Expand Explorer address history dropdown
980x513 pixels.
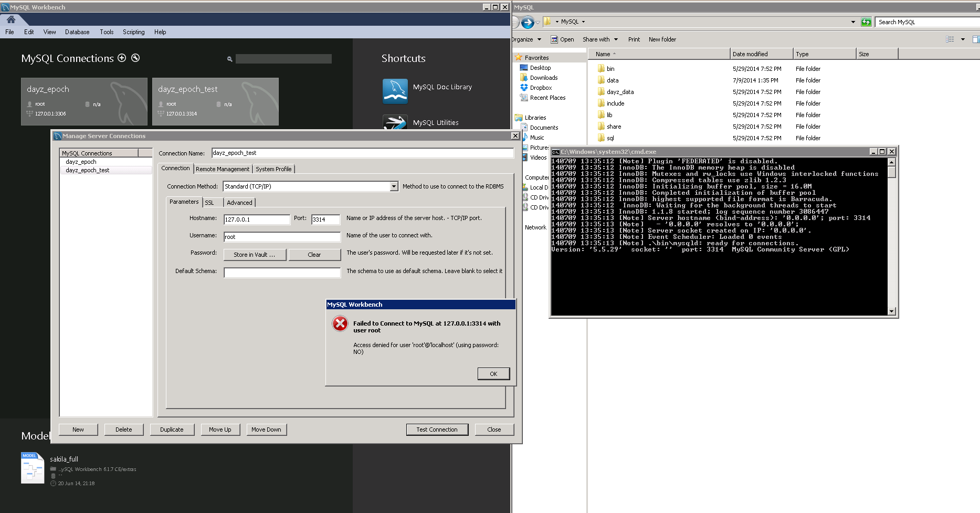pos(853,22)
